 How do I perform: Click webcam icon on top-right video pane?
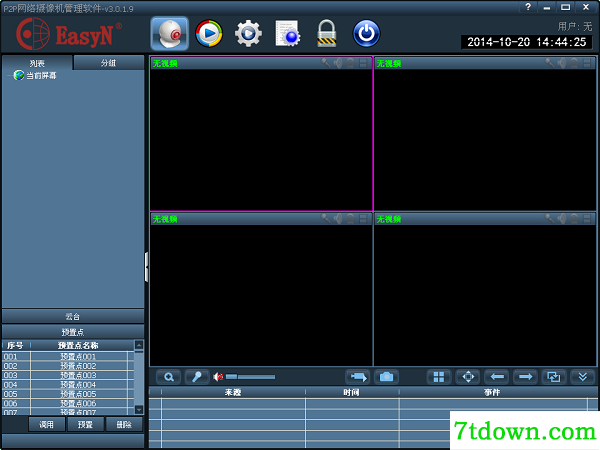[x=574, y=63]
